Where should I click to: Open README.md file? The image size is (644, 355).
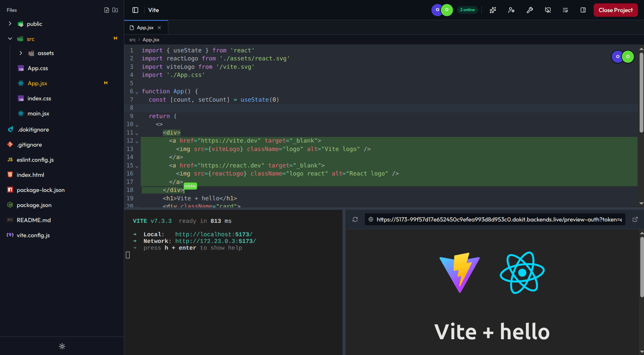coord(34,220)
